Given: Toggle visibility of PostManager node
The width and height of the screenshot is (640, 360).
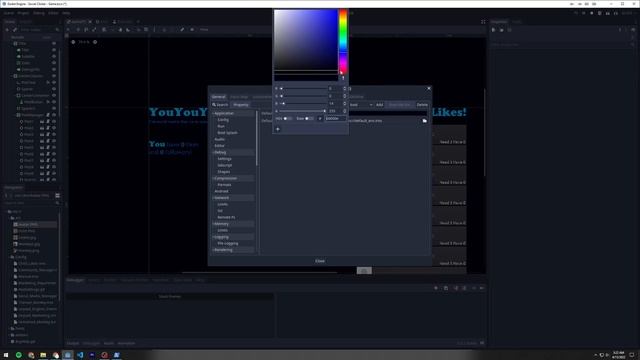Looking at the screenshot, I should pos(54,115).
